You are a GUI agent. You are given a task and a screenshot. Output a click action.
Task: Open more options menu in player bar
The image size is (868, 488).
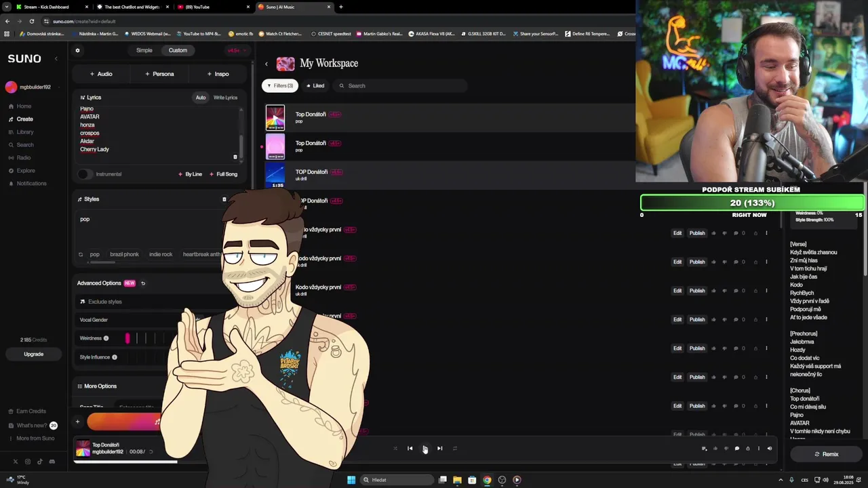758,448
